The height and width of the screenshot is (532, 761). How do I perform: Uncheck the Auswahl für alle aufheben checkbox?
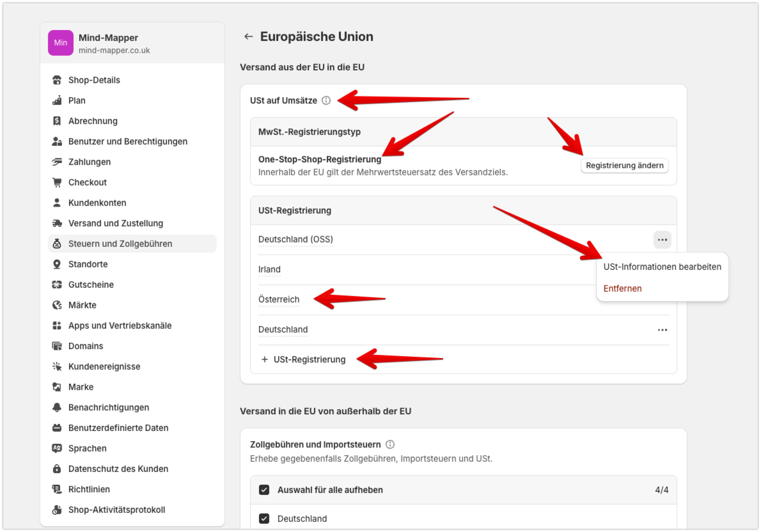tap(264, 490)
